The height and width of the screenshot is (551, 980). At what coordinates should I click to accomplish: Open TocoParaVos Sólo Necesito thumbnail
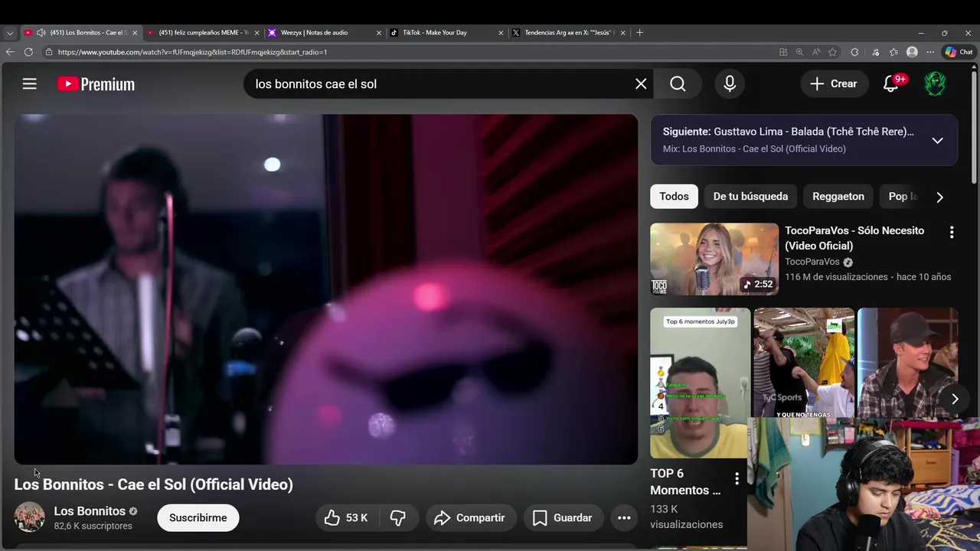click(714, 259)
